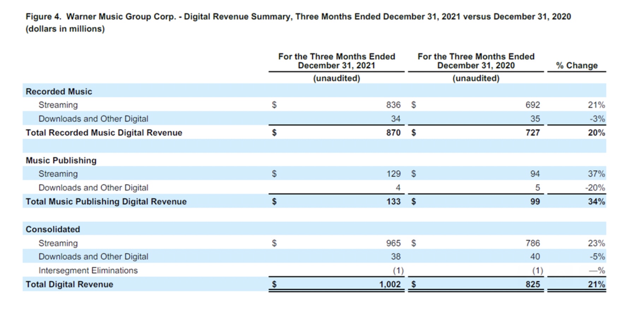Click Total Recorded Music Digital Revenue label

point(104,133)
